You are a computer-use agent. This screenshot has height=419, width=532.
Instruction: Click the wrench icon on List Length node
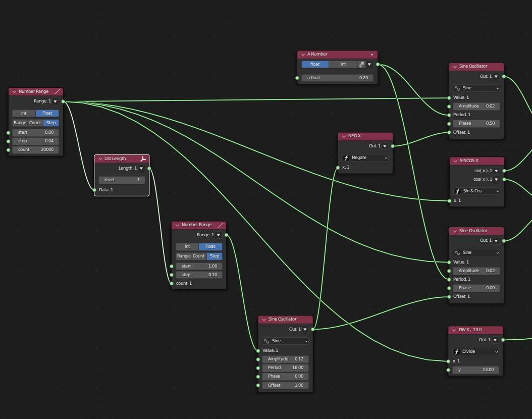(143, 159)
